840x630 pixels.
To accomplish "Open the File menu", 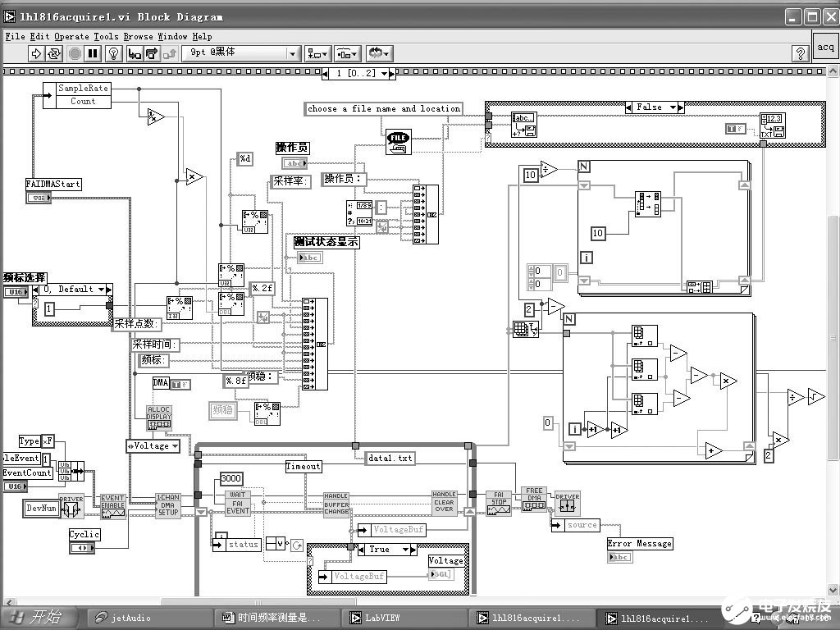I will click(15, 36).
